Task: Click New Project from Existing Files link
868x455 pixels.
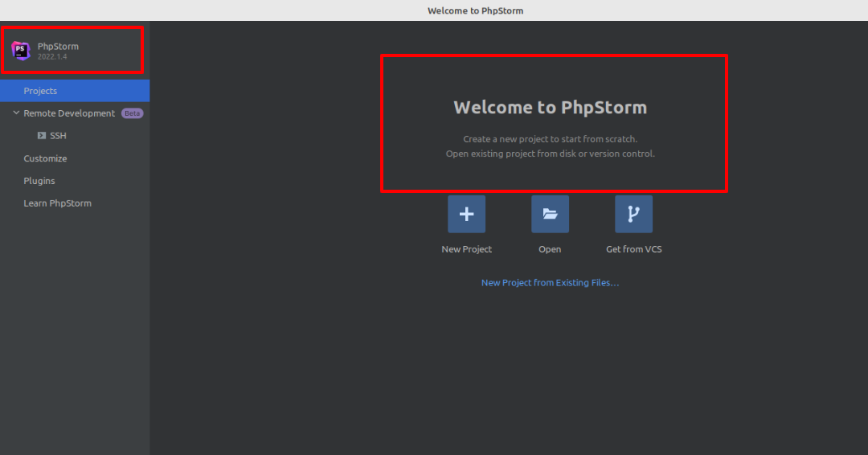Action: [x=550, y=283]
